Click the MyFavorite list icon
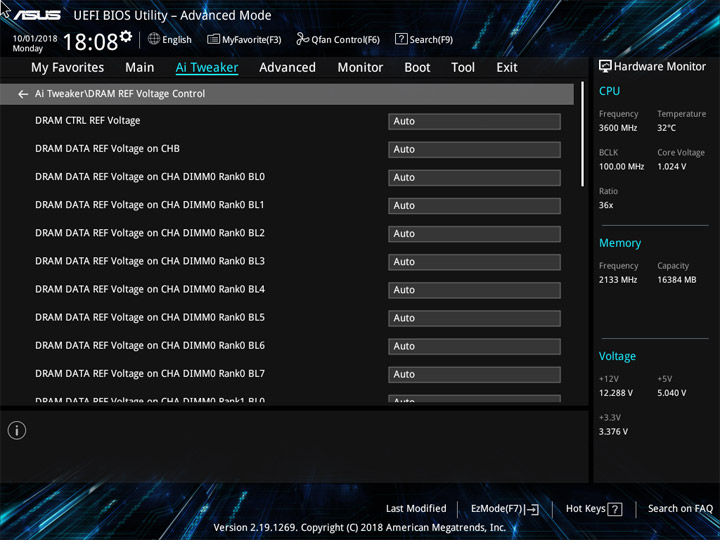Image resolution: width=720 pixels, height=540 pixels. click(213, 39)
